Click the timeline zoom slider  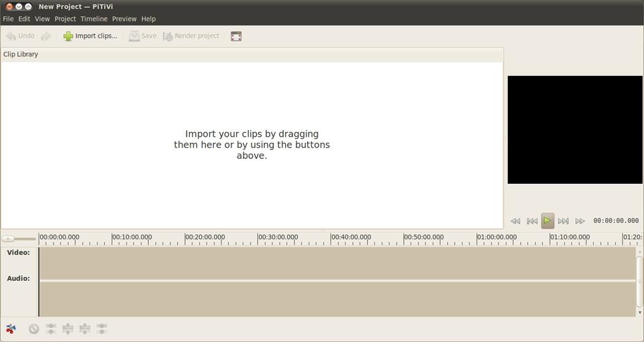pos(19,239)
